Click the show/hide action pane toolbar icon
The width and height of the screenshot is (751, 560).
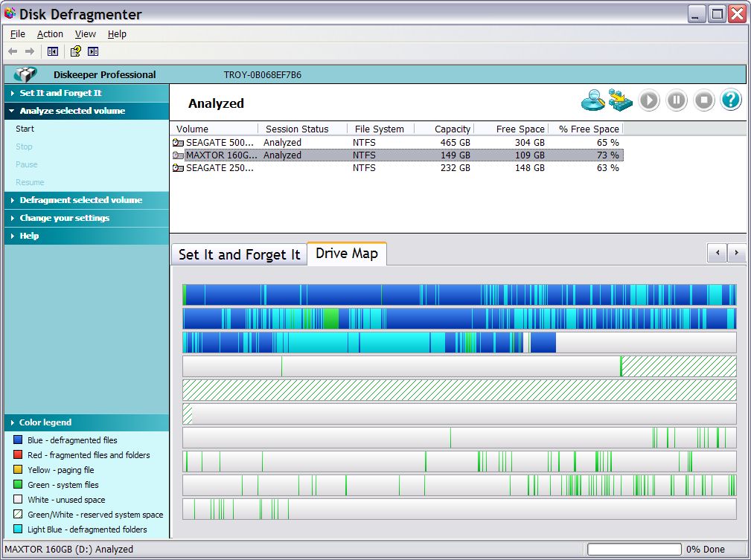coord(93,51)
